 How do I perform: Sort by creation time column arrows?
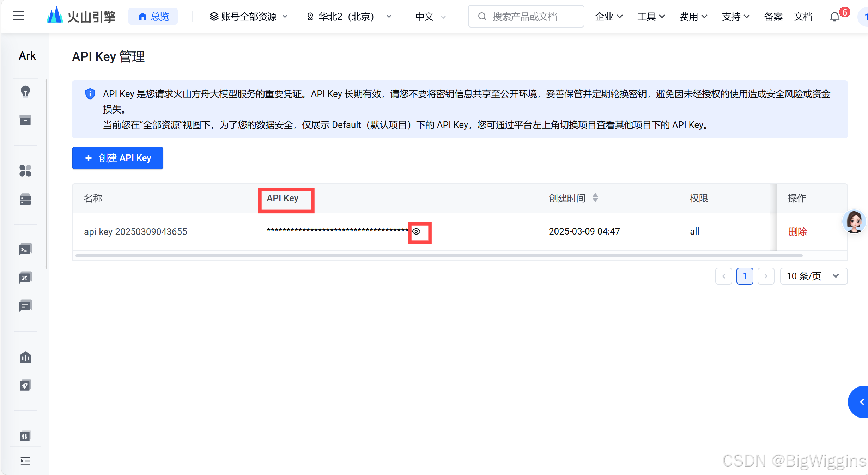pyautogui.click(x=595, y=198)
